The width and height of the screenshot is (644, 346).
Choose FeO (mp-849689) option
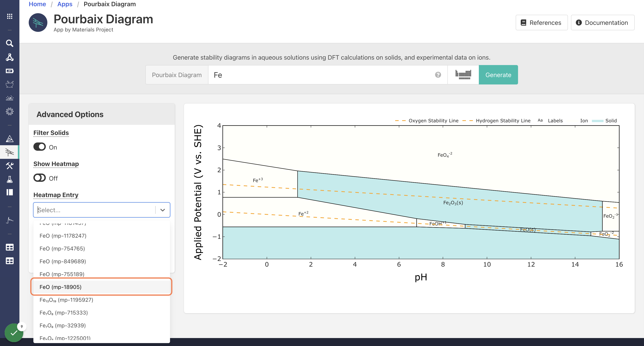[x=102, y=261]
